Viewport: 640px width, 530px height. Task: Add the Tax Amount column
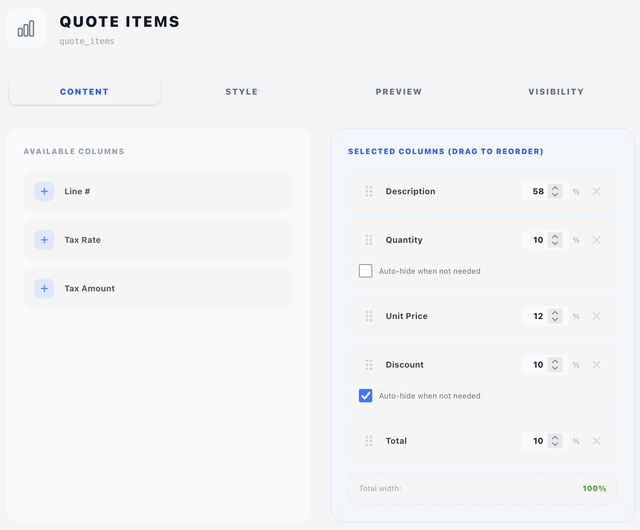pos(44,288)
